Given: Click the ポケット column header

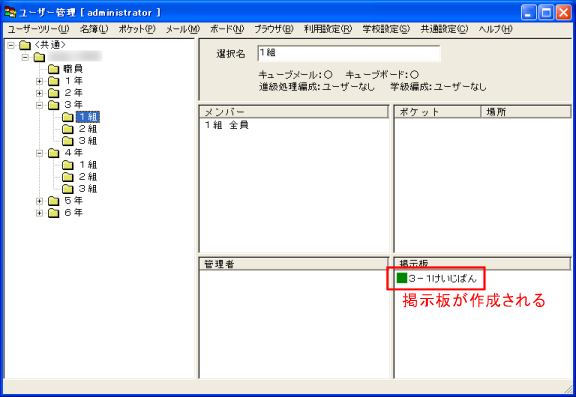Looking at the screenshot, I should (438, 112).
